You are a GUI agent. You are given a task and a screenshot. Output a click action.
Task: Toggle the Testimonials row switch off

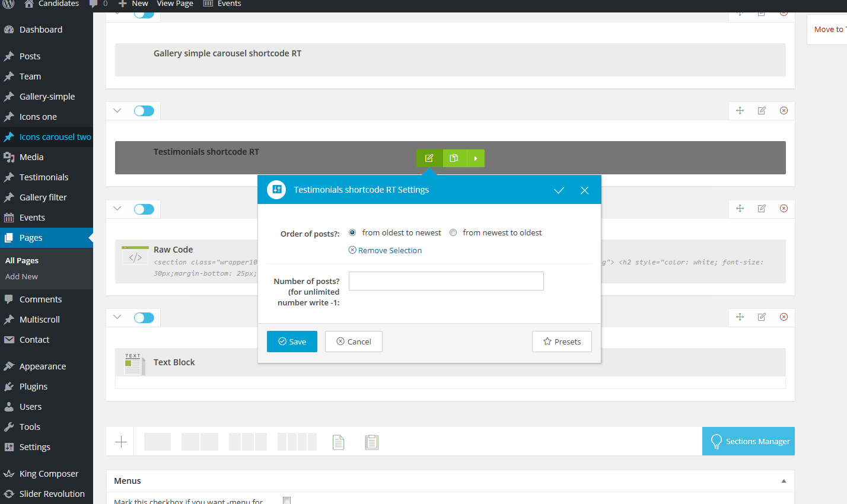pos(144,111)
